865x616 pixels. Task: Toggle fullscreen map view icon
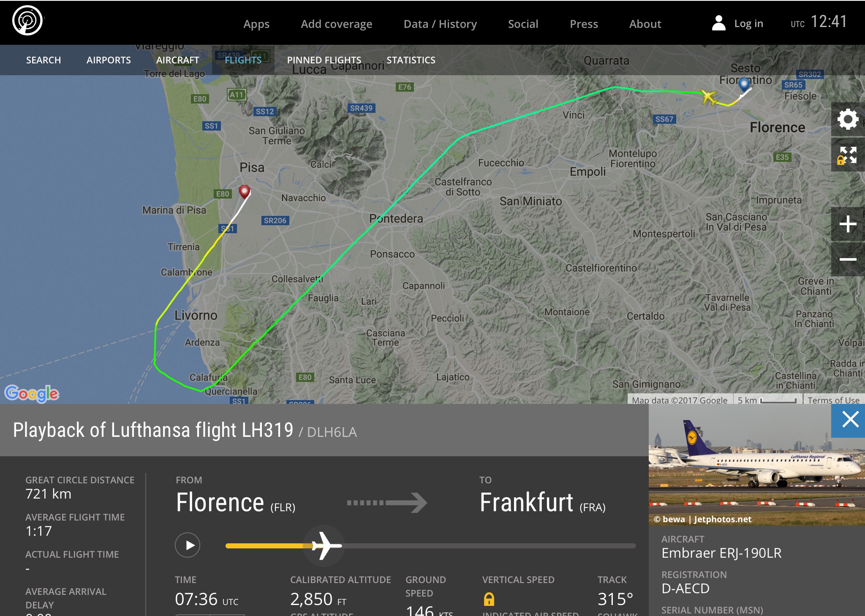848,155
